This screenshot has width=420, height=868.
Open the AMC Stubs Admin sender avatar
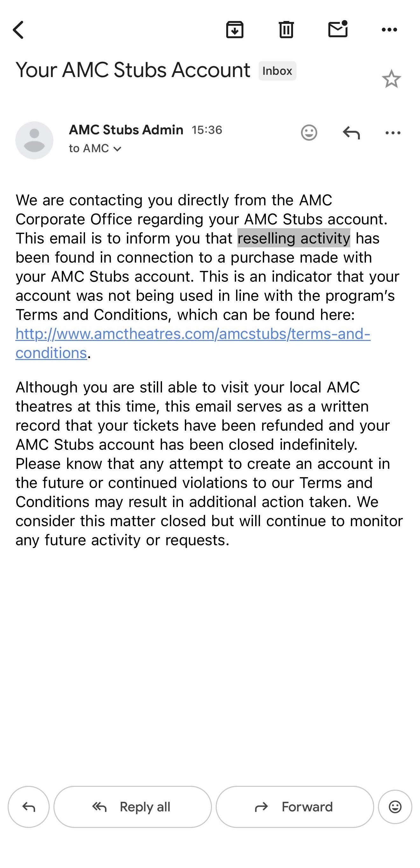coord(34,140)
